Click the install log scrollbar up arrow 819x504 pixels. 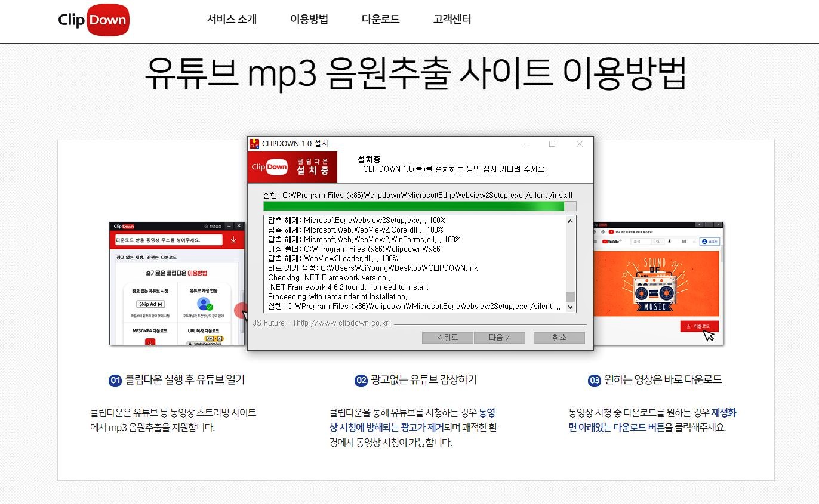(x=570, y=221)
